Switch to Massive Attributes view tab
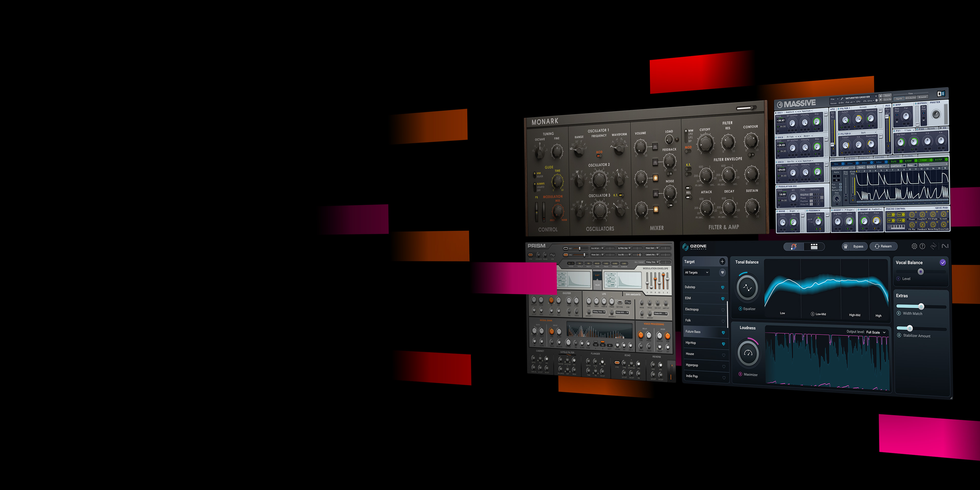Image resolution: width=980 pixels, height=490 pixels. coord(910,98)
